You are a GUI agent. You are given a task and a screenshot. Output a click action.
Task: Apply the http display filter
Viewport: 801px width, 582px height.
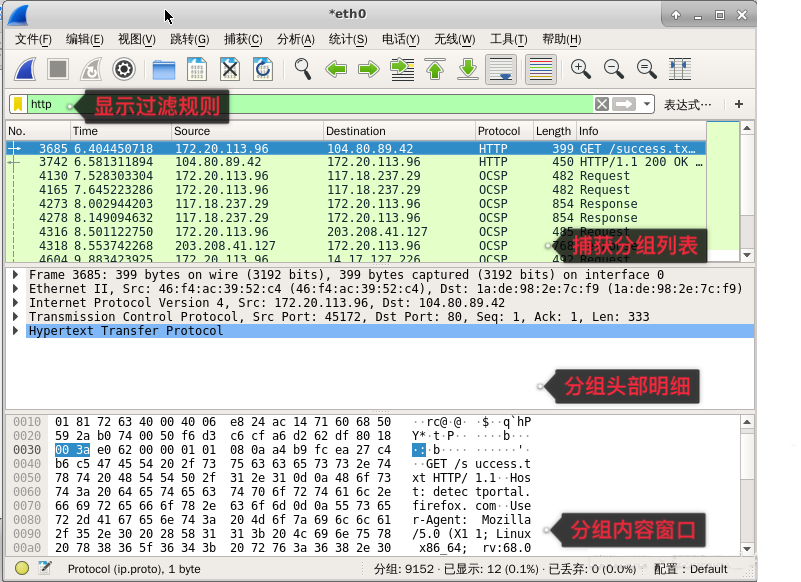click(628, 104)
